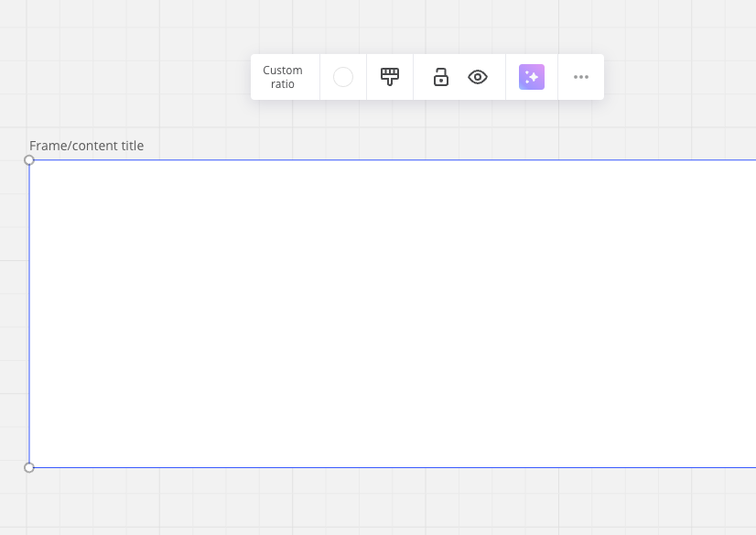Expand the aspect ratio choices
756x535 pixels.
click(x=283, y=77)
